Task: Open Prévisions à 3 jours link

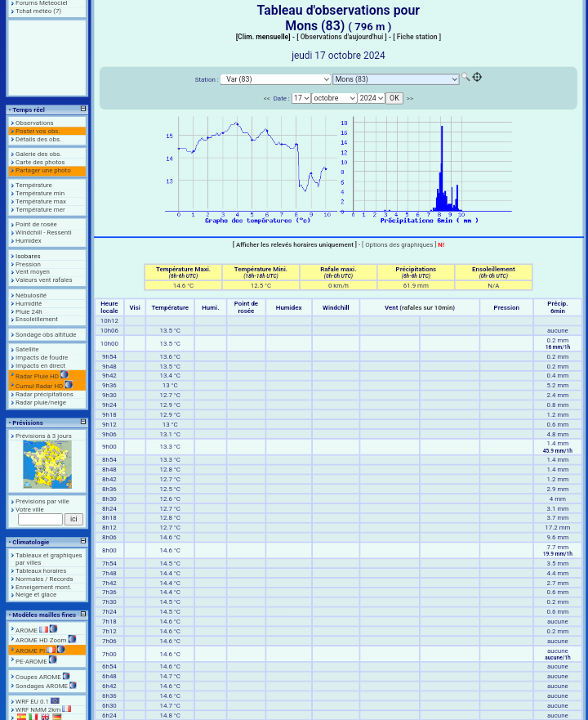Action: pyautogui.click(x=43, y=436)
